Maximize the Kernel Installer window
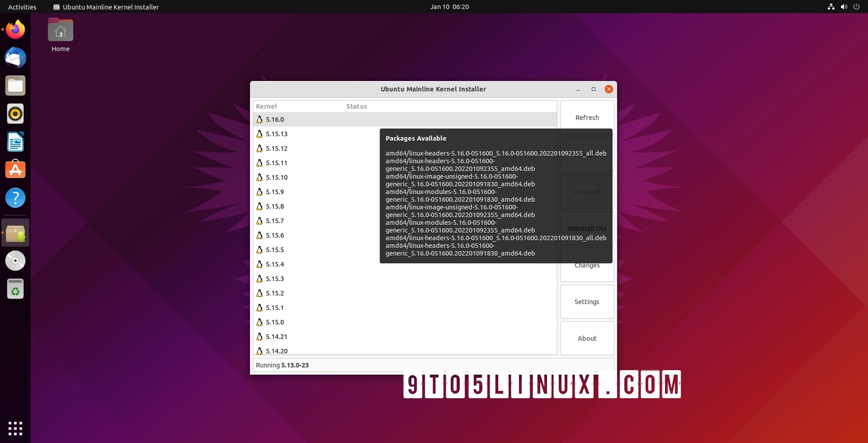Image resolution: width=868 pixels, height=443 pixels. tap(594, 89)
